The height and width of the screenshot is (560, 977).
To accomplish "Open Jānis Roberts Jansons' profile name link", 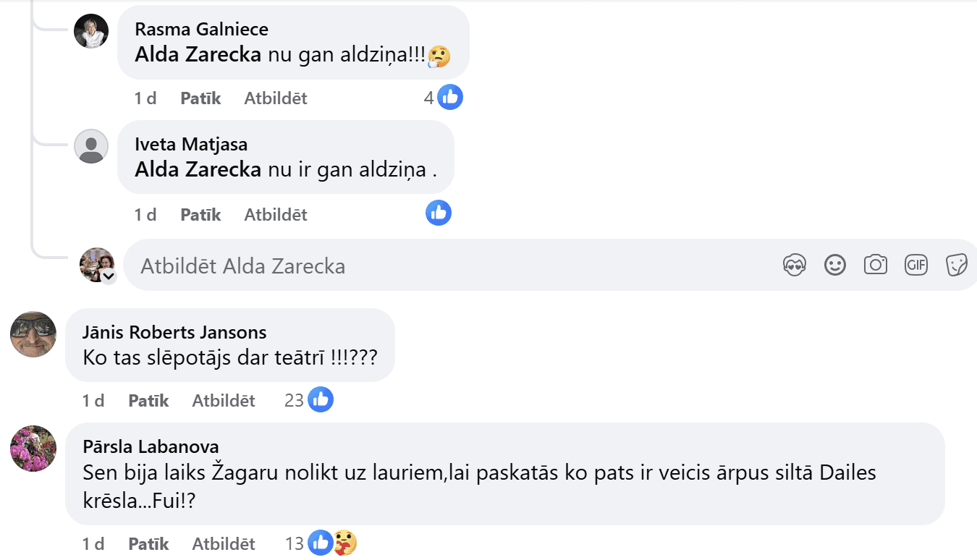I will click(x=174, y=332).
